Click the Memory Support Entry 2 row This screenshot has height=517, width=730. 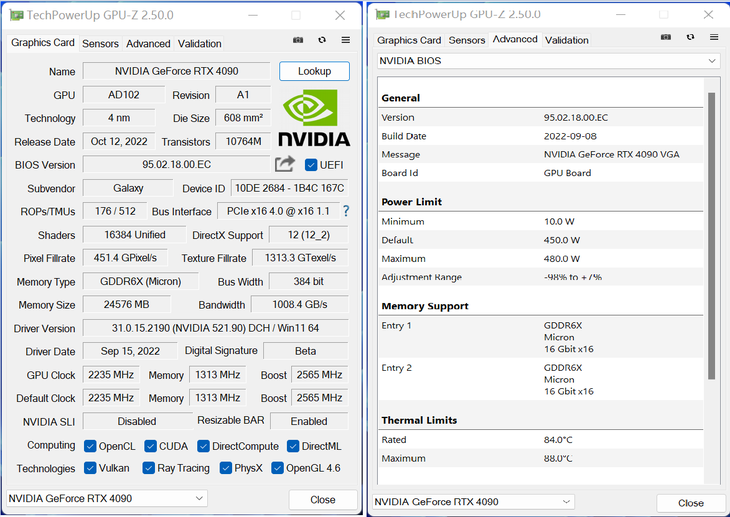[x=541, y=379]
